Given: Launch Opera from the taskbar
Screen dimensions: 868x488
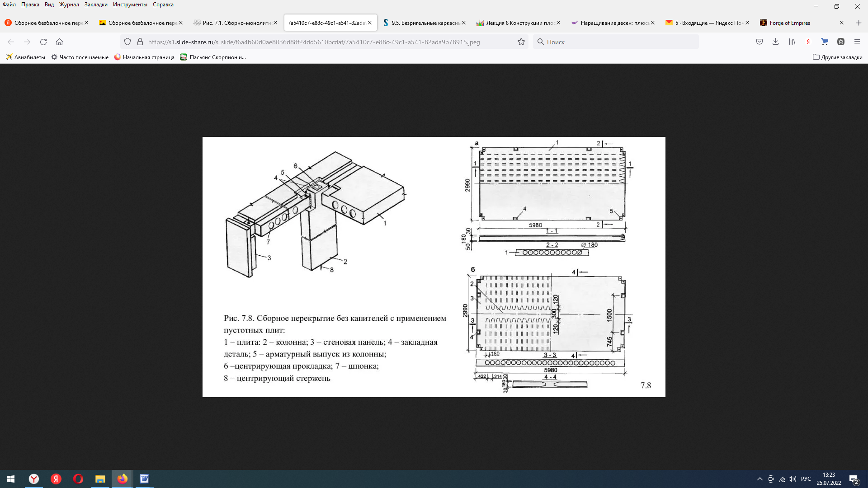Looking at the screenshot, I should (78, 479).
